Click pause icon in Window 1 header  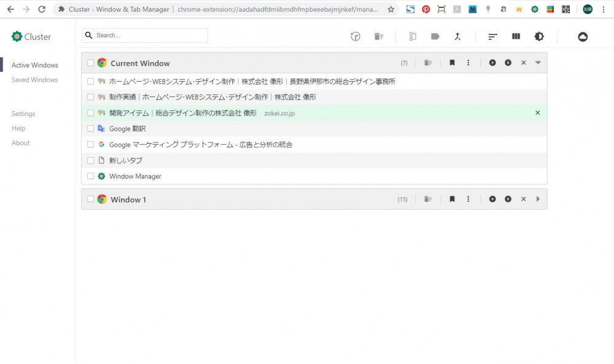point(508,199)
